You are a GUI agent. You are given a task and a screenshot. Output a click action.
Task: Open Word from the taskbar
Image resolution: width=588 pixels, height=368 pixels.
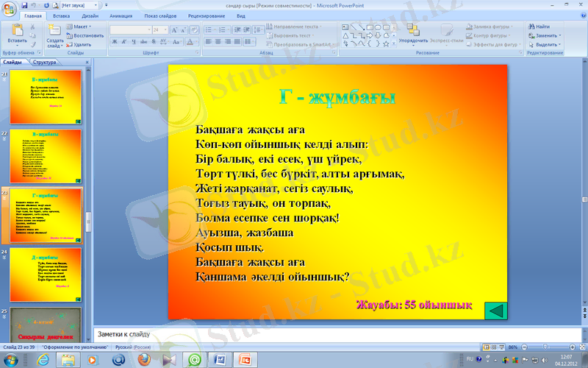(219, 359)
